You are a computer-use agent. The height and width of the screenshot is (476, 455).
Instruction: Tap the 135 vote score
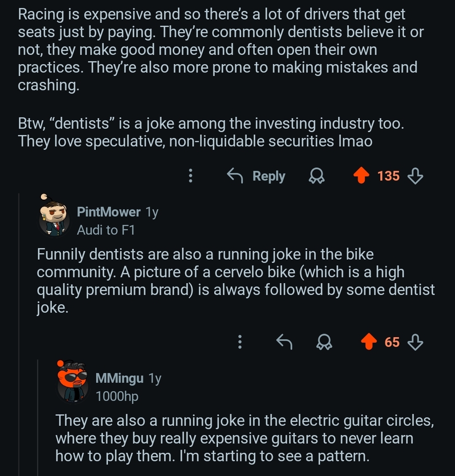pyautogui.click(x=388, y=176)
